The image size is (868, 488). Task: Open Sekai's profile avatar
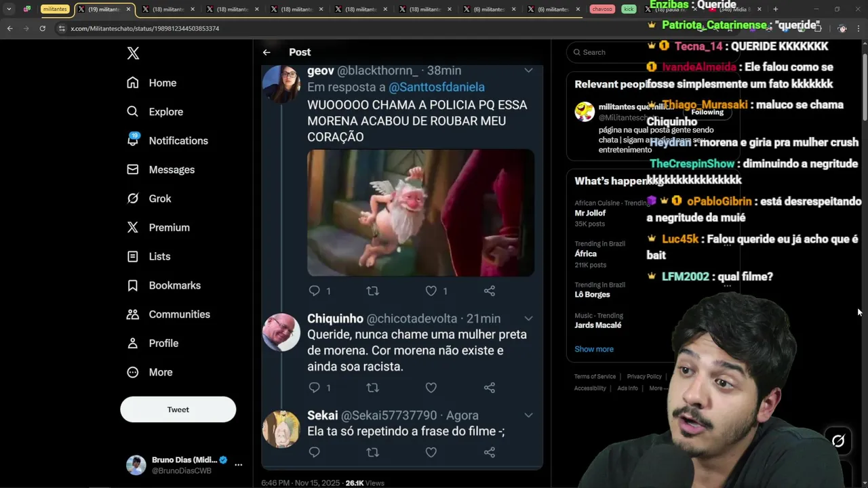coord(281,429)
